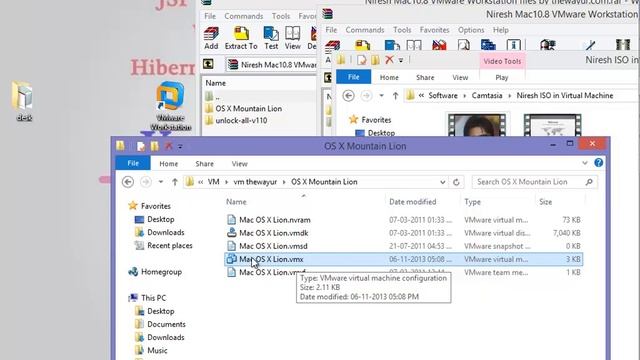Click search magnifier in OS X Mountain Lion search box
Image resolution: width=640 pixels, height=360 pixels.
click(x=589, y=182)
